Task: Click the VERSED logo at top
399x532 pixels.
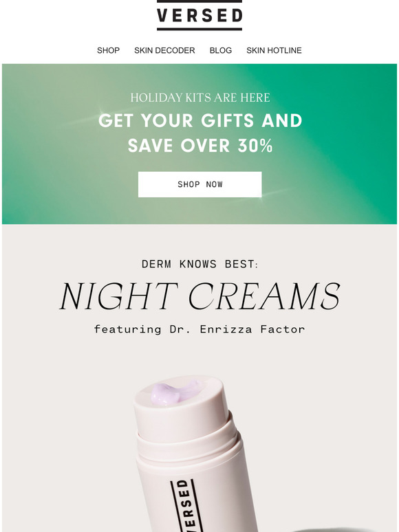Action: pos(199,15)
